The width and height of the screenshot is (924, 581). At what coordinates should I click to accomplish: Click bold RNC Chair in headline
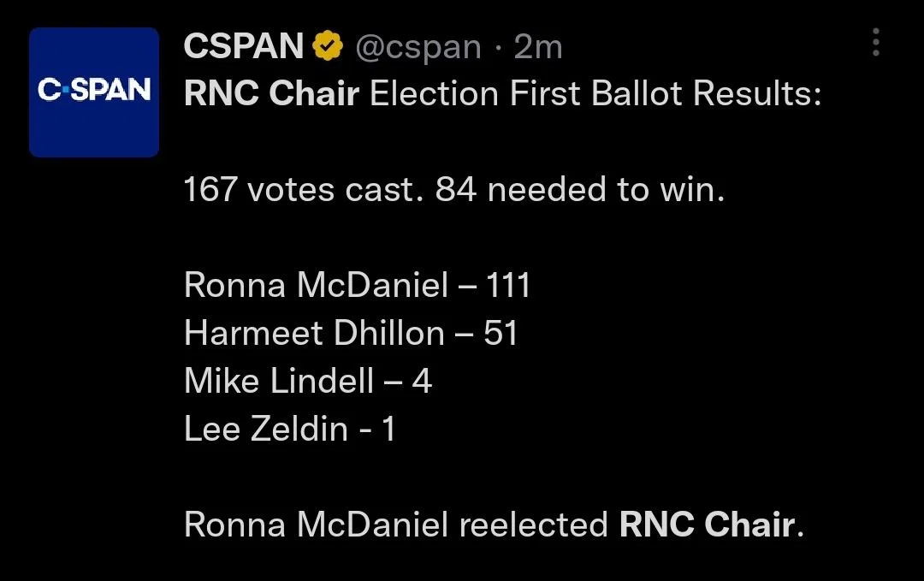click(272, 93)
